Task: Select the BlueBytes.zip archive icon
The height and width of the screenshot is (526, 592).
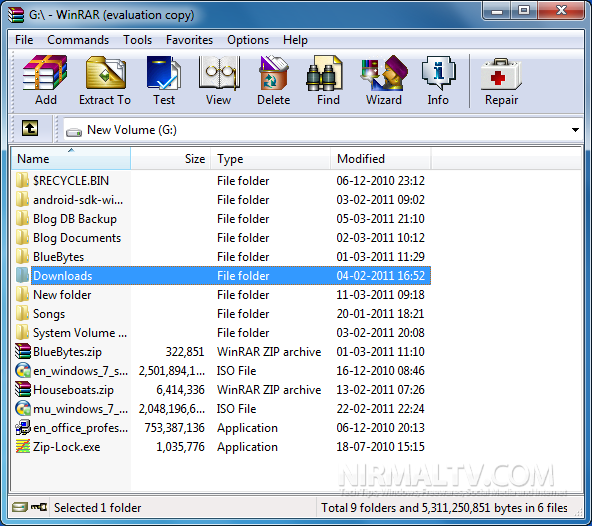Action: click(23, 351)
